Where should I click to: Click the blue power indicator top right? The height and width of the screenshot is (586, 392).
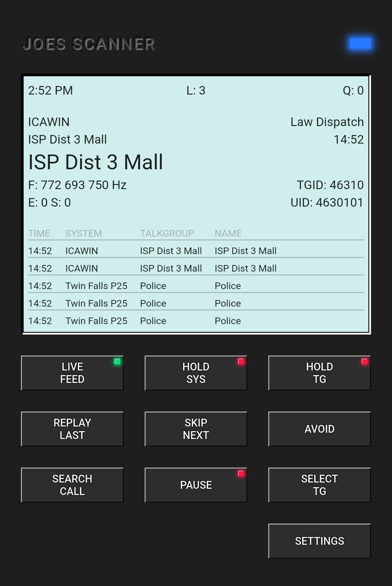(360, 44)
